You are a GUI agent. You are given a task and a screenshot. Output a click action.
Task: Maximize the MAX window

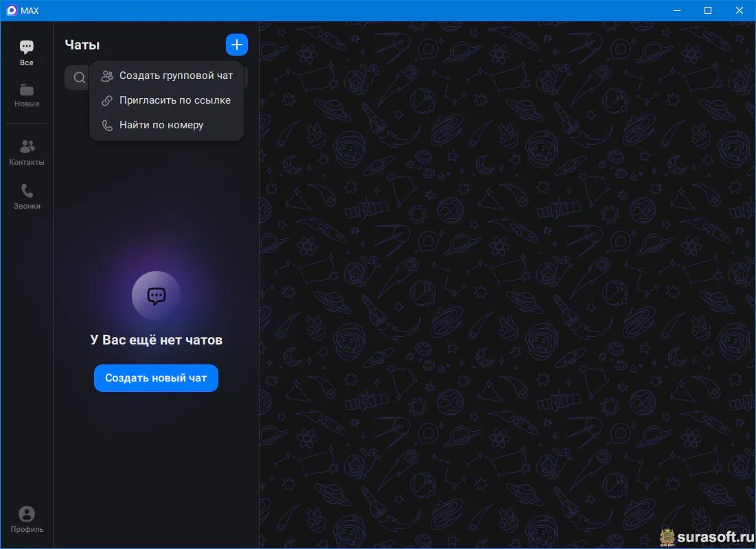[x=708, y=10]
